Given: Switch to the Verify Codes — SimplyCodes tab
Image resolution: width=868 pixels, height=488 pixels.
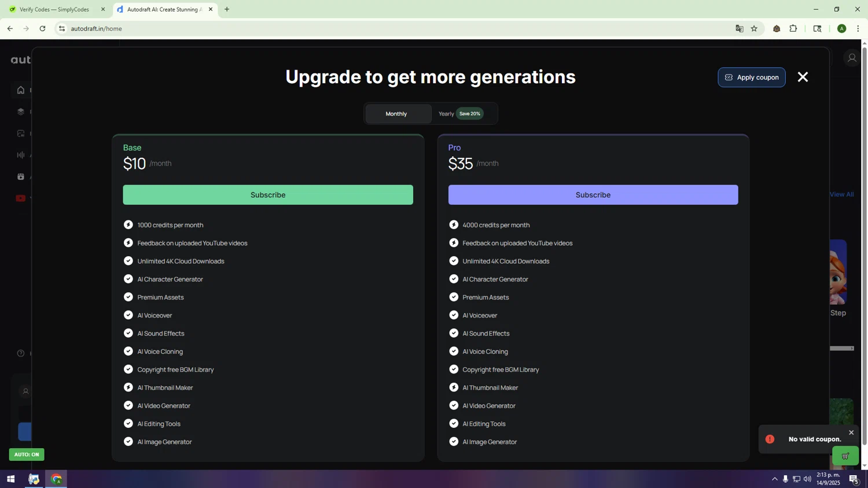Looking at the screenshot, I should (x=54, y=9).
